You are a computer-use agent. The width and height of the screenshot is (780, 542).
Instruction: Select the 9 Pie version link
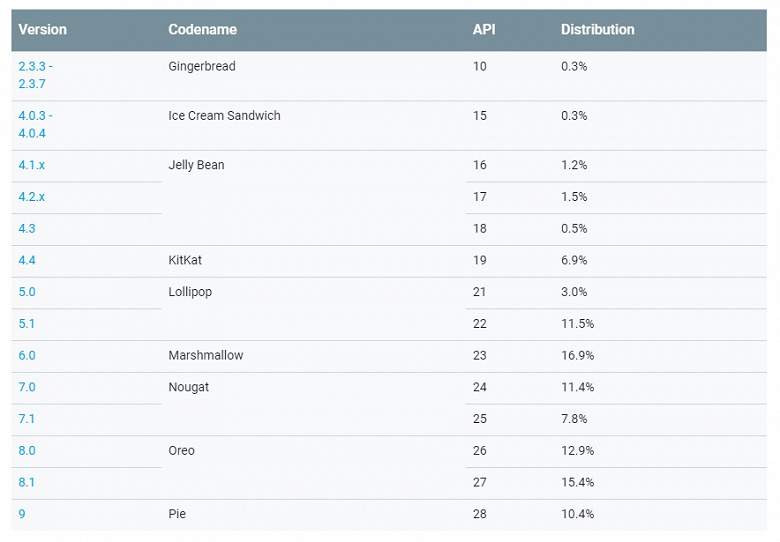point(22,514)
